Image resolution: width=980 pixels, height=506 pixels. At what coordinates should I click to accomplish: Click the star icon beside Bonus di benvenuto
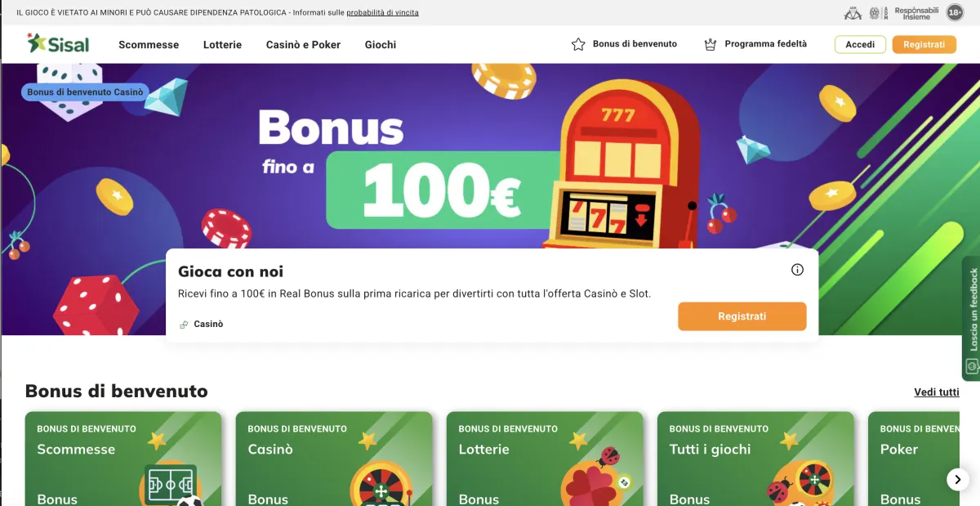578,44
